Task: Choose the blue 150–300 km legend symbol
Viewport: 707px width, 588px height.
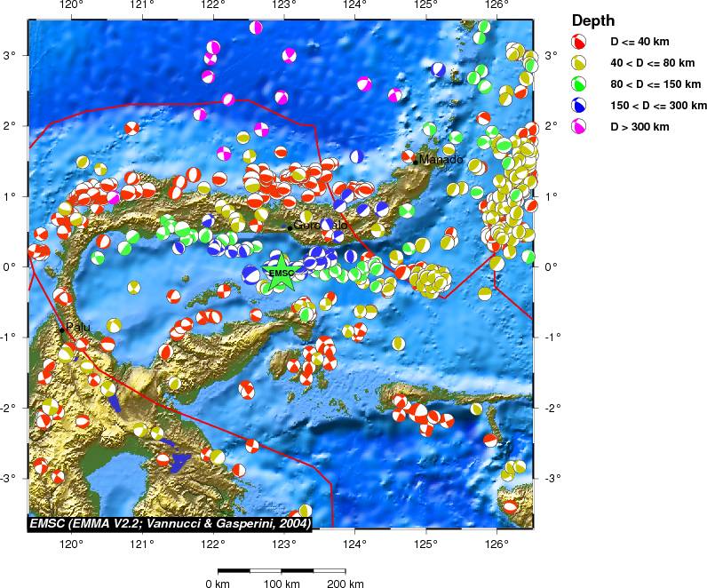Action: click(579, 106)
